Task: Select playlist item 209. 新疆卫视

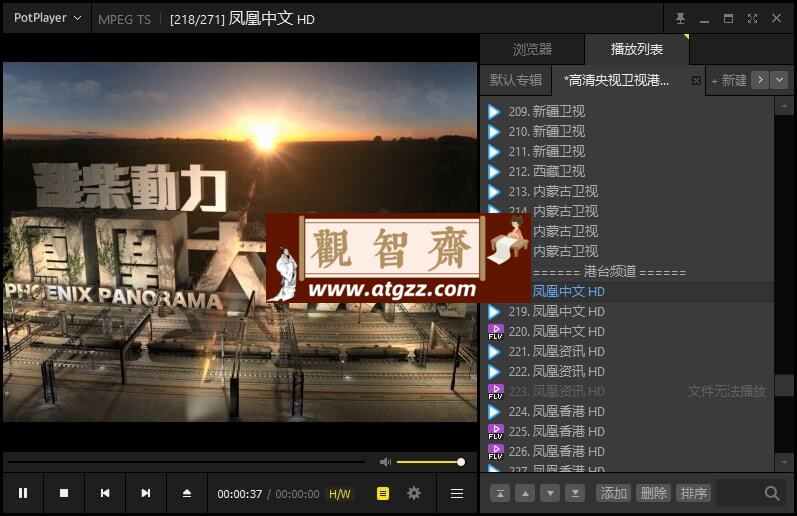Action: 628,111
